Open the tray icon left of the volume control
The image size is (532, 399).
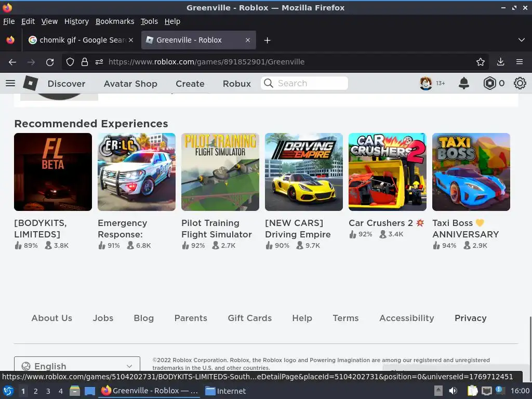click(438, 391)
